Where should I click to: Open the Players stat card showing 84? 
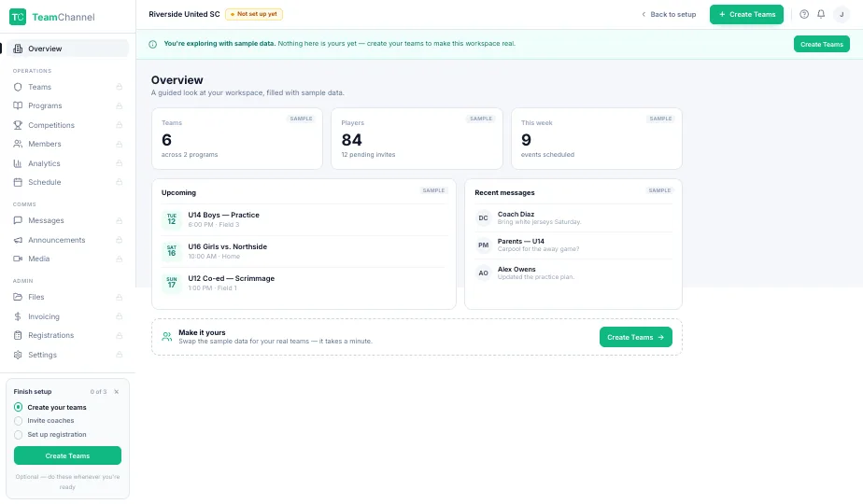coord(417,139)
